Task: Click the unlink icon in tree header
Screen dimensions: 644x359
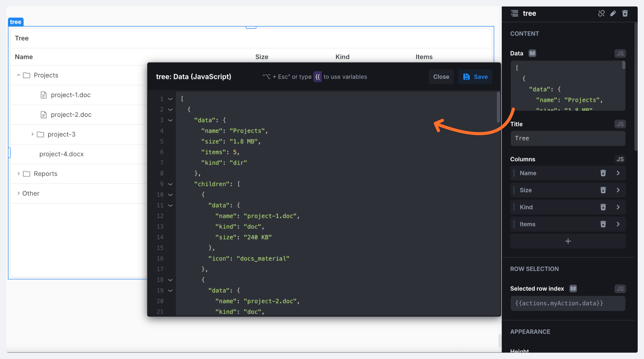Action: click(601, 13)
